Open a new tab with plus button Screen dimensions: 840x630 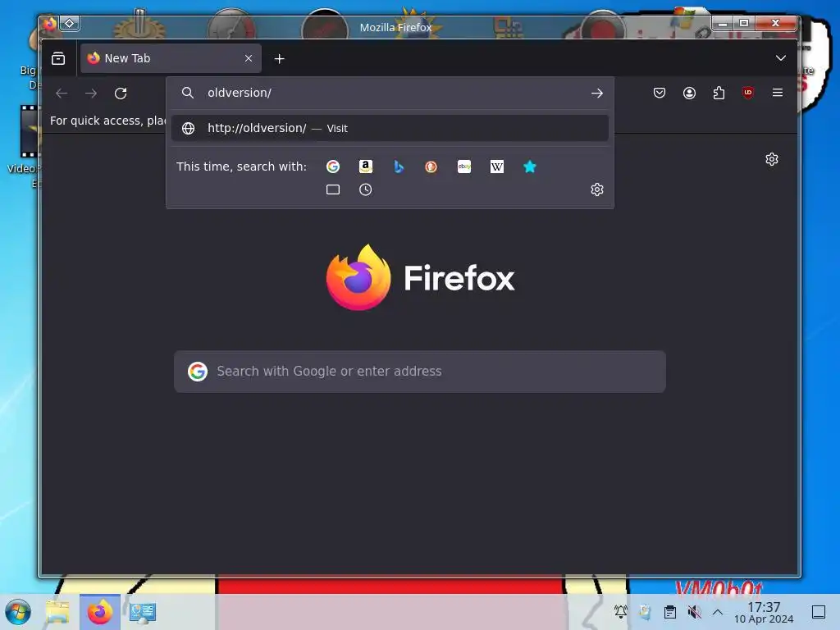click(279, 59)
